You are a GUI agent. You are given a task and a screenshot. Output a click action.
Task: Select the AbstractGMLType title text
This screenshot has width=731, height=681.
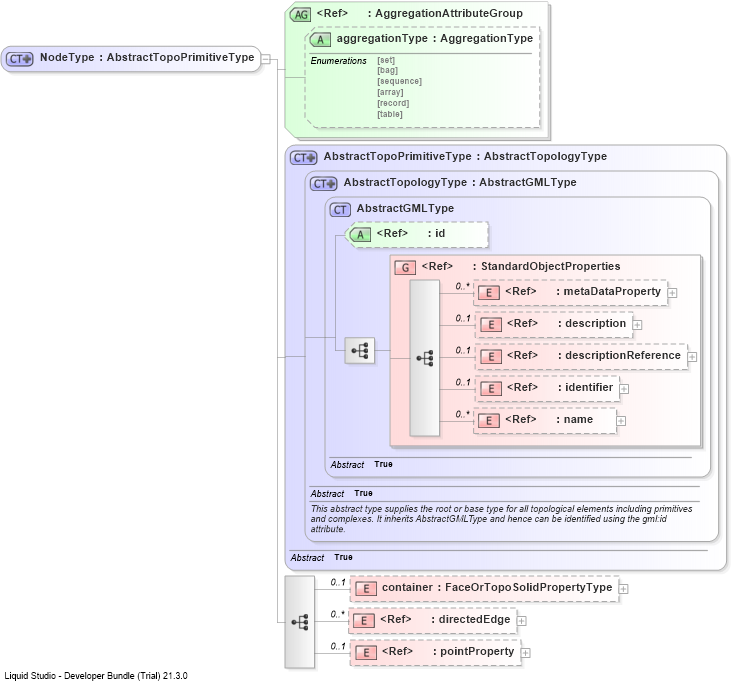405,208
